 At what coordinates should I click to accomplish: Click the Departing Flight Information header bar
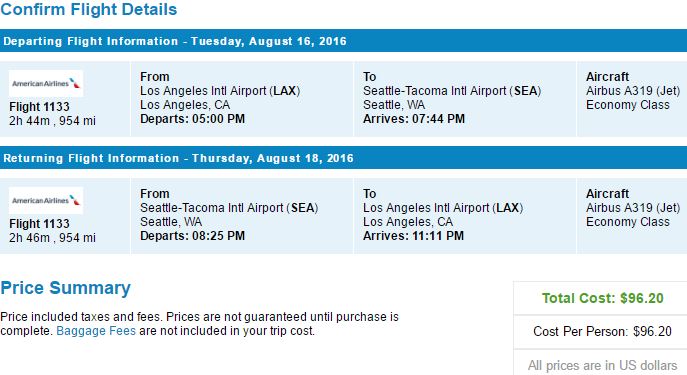coord(344,41)
